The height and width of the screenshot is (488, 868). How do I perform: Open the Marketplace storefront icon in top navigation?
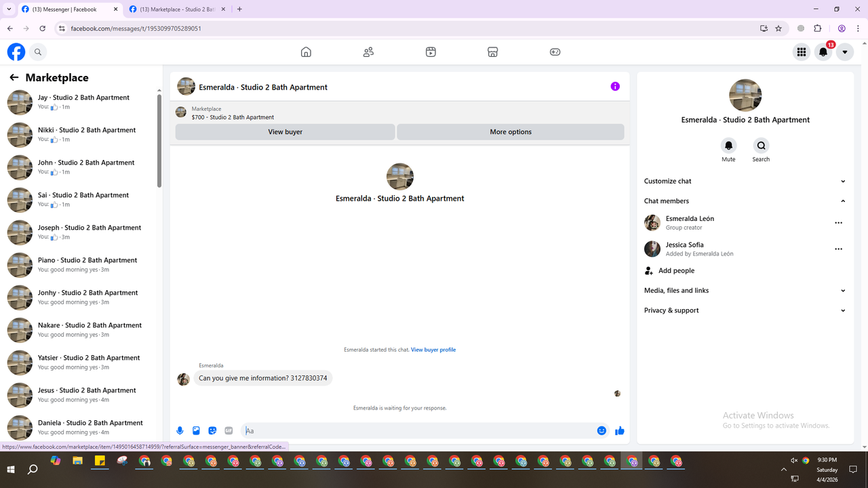click(493, 52)
